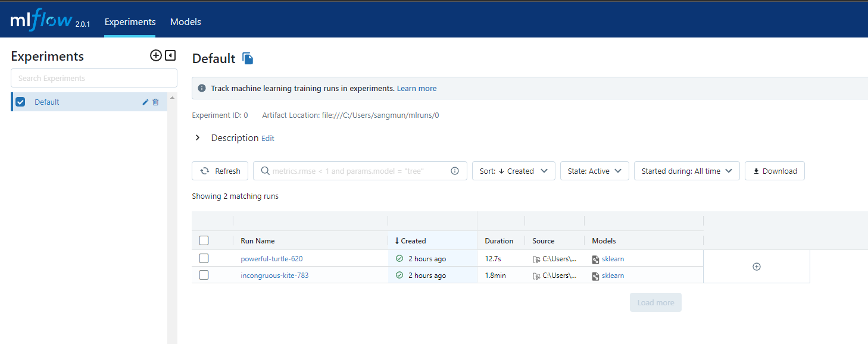Click the info icon in search box
Screen dimensions: 868x344
455,171
